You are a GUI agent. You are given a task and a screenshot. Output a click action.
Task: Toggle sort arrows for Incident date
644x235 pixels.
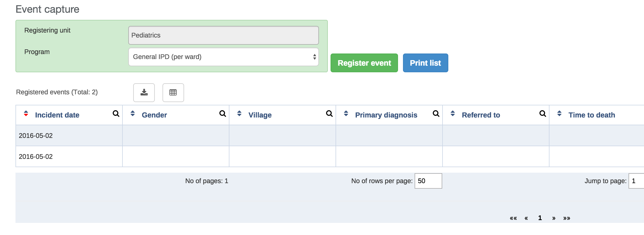point(26,113)
